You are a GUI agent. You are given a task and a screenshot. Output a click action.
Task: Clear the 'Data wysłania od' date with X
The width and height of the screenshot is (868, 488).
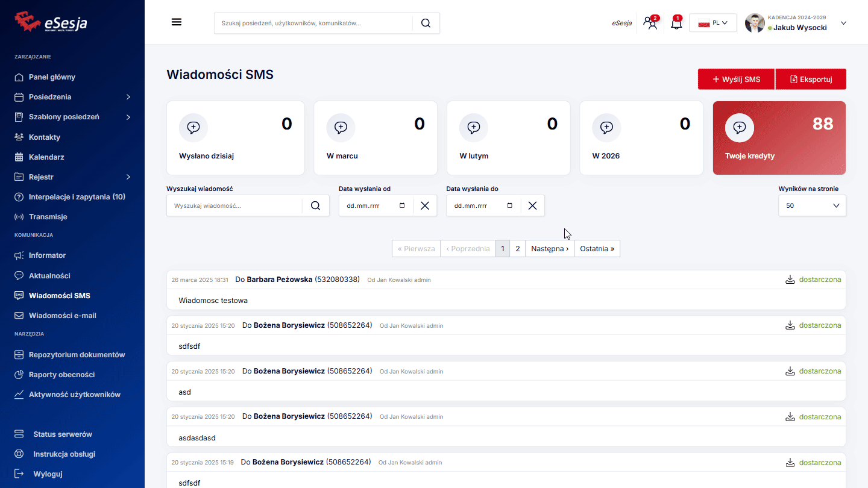425,205
